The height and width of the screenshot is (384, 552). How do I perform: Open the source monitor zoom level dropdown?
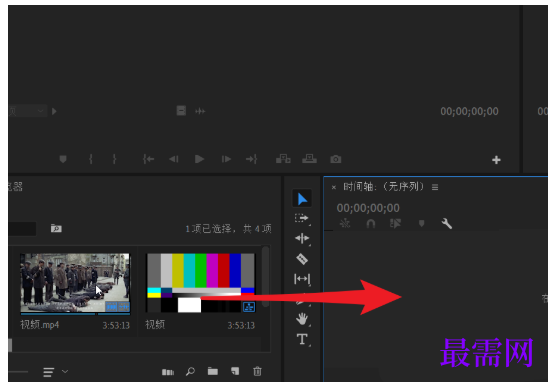[27, 111]
